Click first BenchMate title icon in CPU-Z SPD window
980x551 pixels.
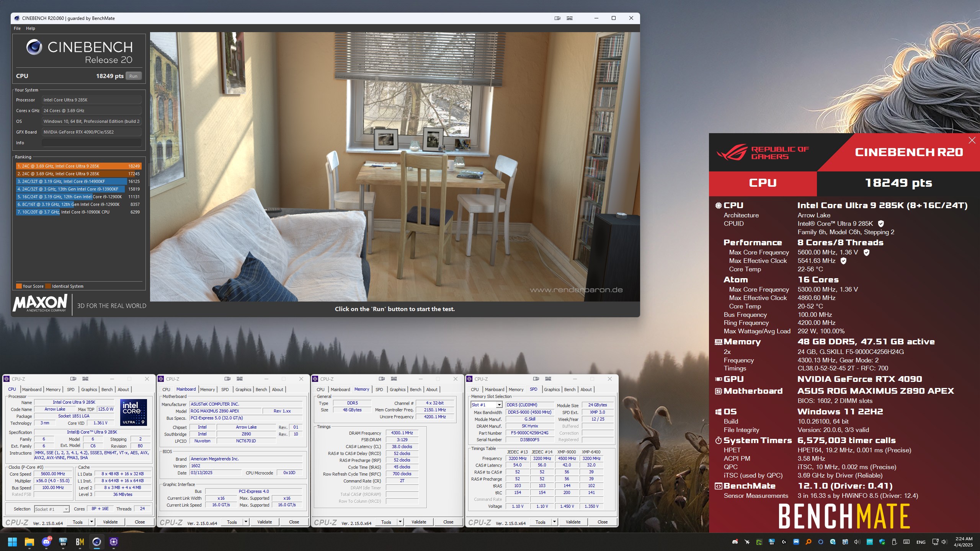(536, 379)
